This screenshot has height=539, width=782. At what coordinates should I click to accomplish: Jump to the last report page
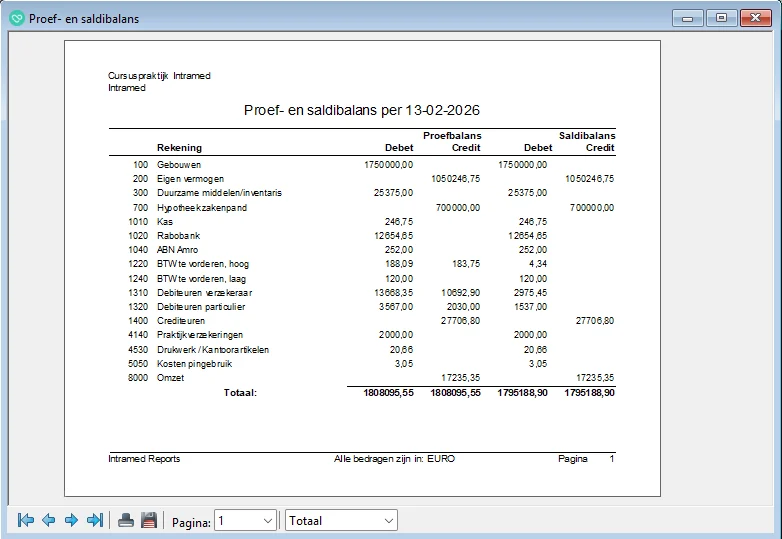coord(95,520)
